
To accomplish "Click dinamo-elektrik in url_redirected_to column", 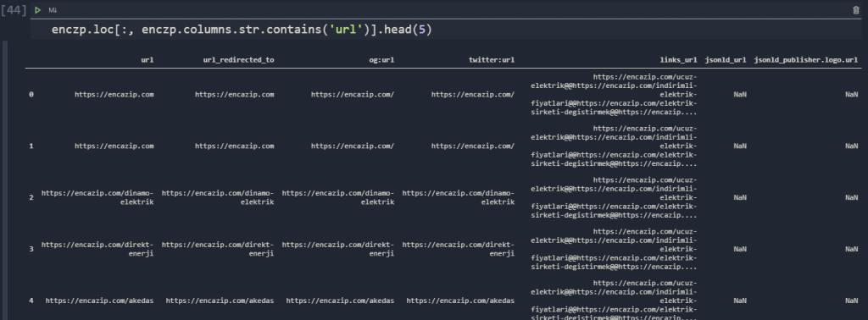I will [218, 197].
